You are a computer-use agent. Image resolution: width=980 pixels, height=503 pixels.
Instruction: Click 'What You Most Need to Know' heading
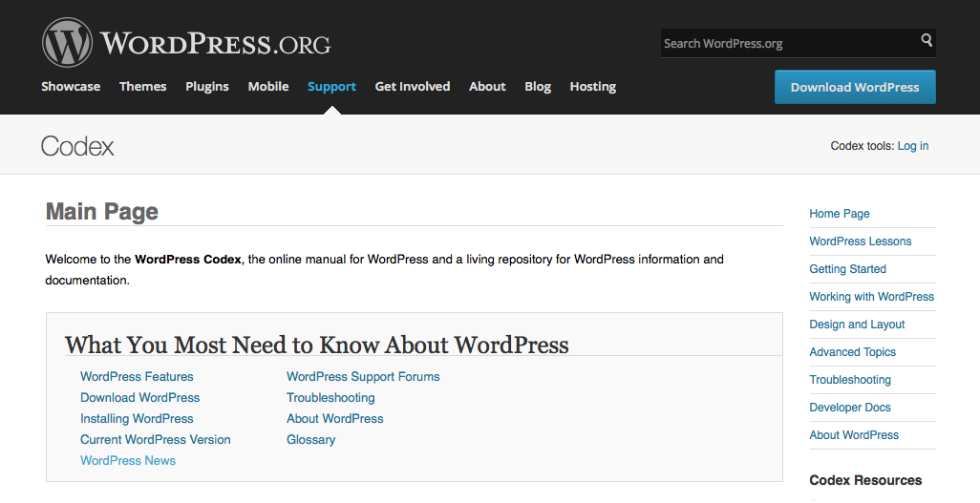pyautogui.click(x=317, y=345)
